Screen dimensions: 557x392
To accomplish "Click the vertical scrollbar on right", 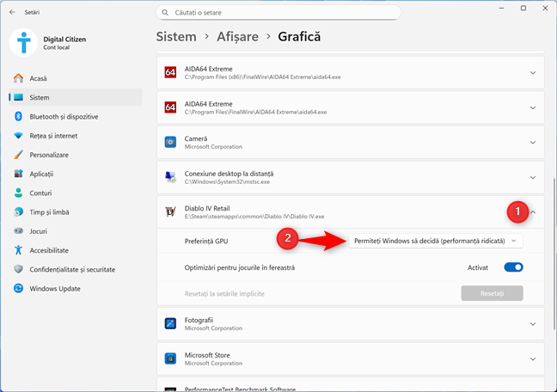I will 554,215.
